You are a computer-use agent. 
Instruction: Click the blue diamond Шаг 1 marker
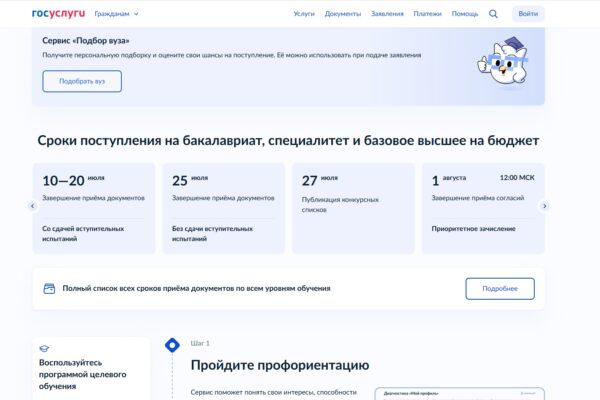point(172,345)
